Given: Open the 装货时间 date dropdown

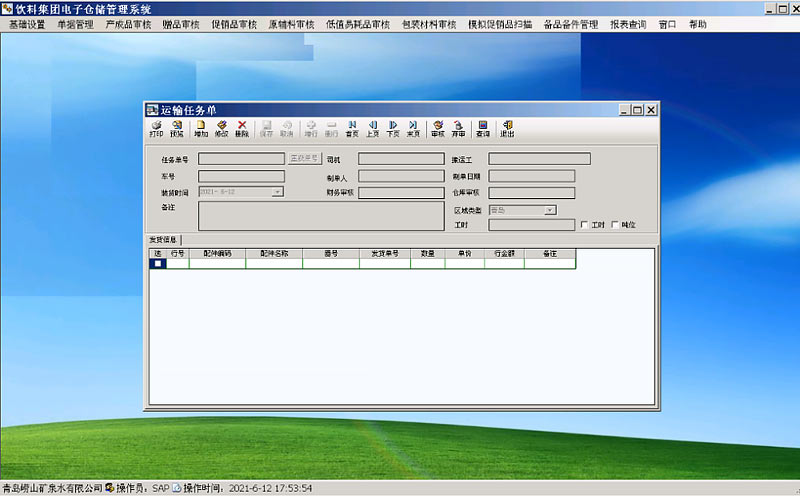Looking at the screenshot, I should 277,191.
